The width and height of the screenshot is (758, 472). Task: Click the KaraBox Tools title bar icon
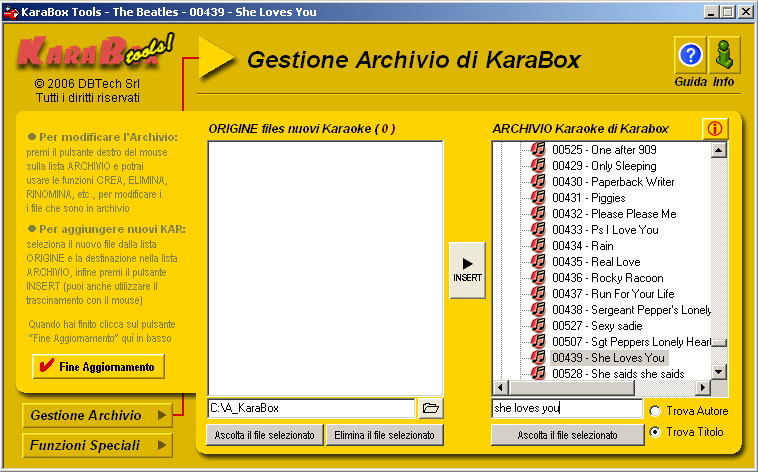(x=11, y=12)
